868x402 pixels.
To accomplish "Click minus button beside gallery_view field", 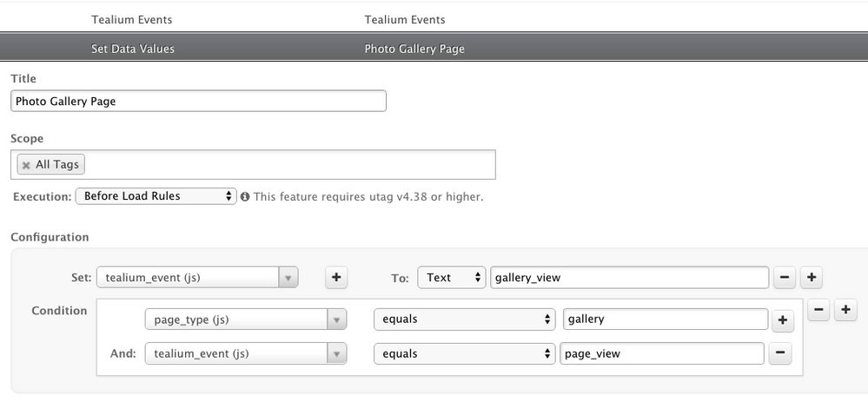I will pyautogui.click(x=784, y=278).
